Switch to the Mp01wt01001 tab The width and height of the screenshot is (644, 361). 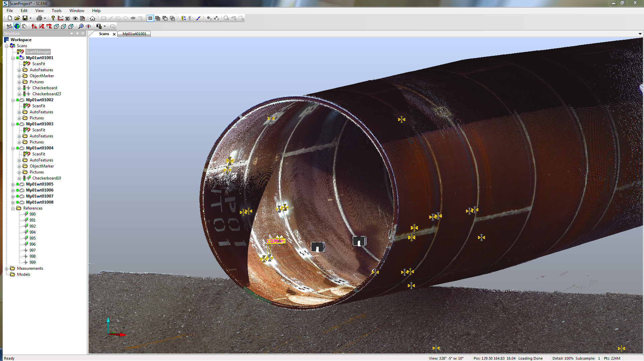(x=134, y=34)
